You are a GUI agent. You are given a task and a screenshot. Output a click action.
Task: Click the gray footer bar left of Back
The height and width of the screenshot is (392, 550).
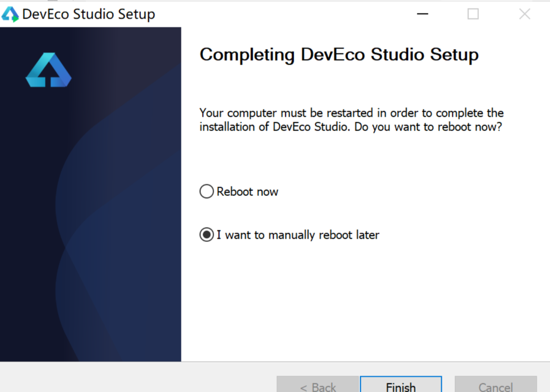(136, 378)
